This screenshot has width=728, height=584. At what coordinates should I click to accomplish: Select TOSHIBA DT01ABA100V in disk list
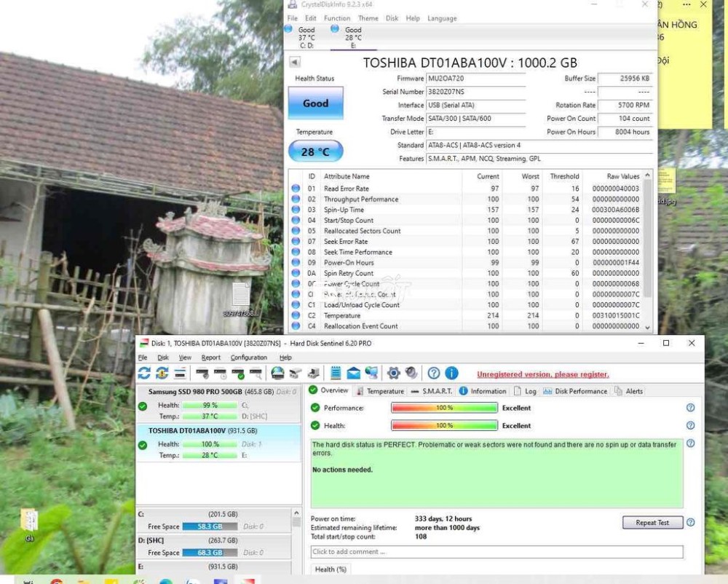click(218, 443)
